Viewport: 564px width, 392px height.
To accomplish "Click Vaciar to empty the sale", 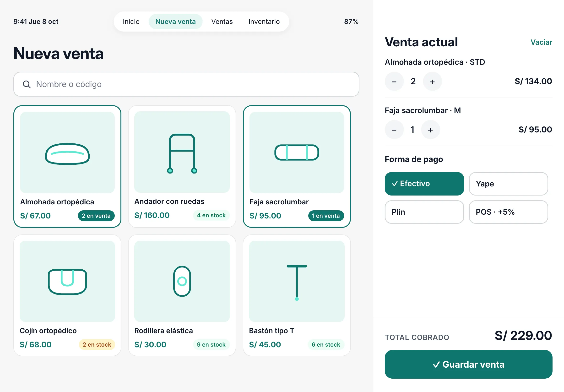I will pos(541,42).
